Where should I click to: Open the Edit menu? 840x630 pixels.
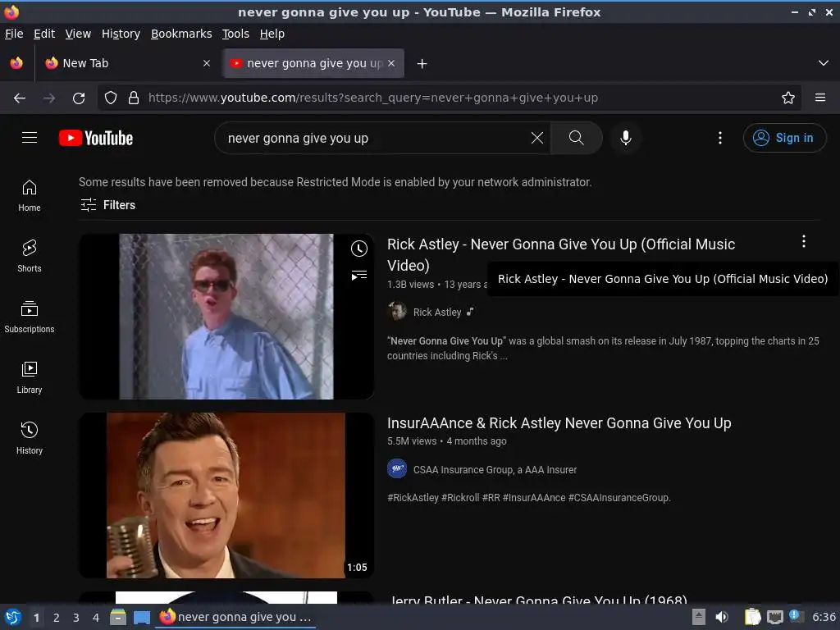click(x=44, y=34)
